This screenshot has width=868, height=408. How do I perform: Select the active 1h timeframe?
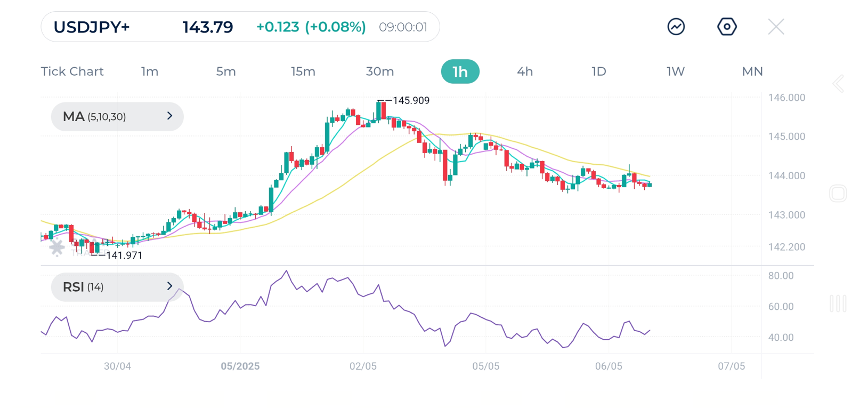click(460, 71)
